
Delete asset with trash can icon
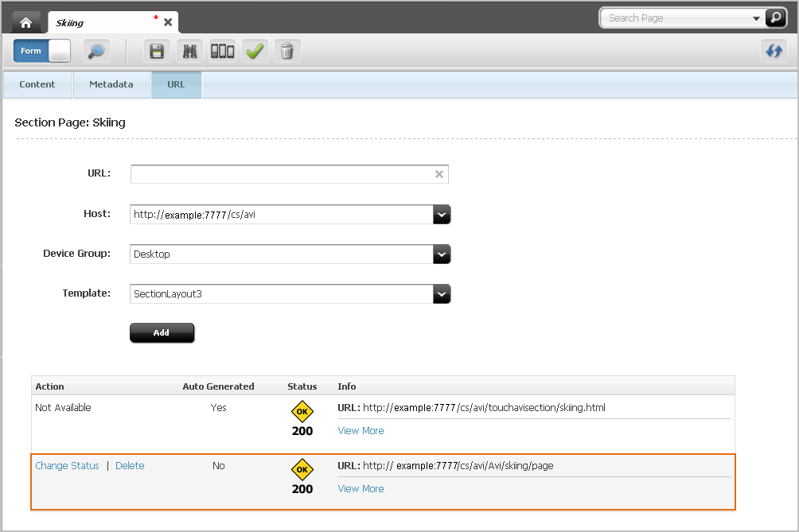click(x=287, y=51)
